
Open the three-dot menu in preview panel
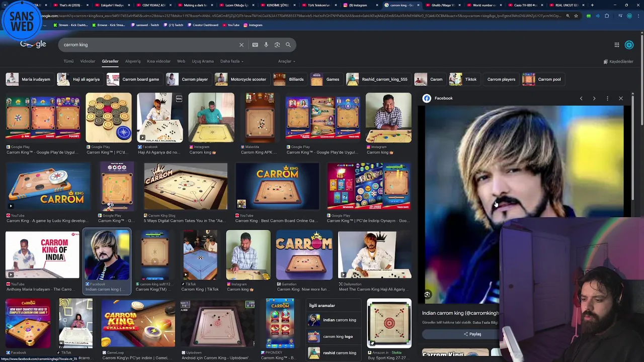[x=607, y=99]
